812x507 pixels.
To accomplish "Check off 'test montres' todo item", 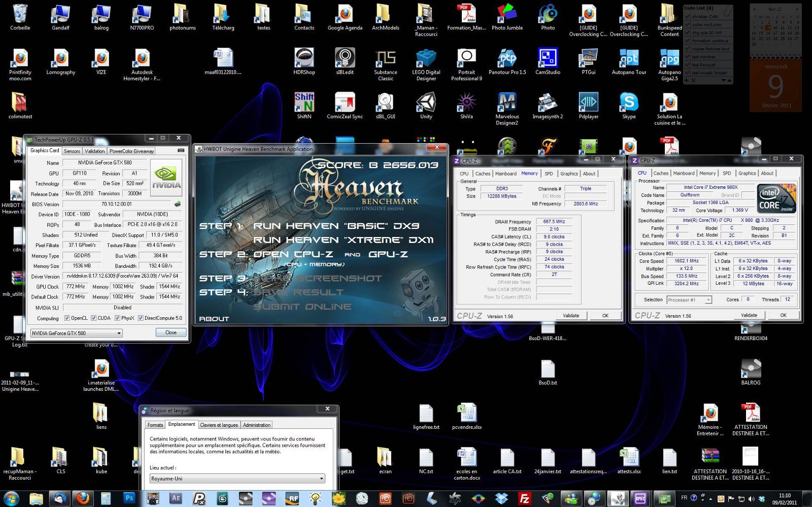I will 687,57.
